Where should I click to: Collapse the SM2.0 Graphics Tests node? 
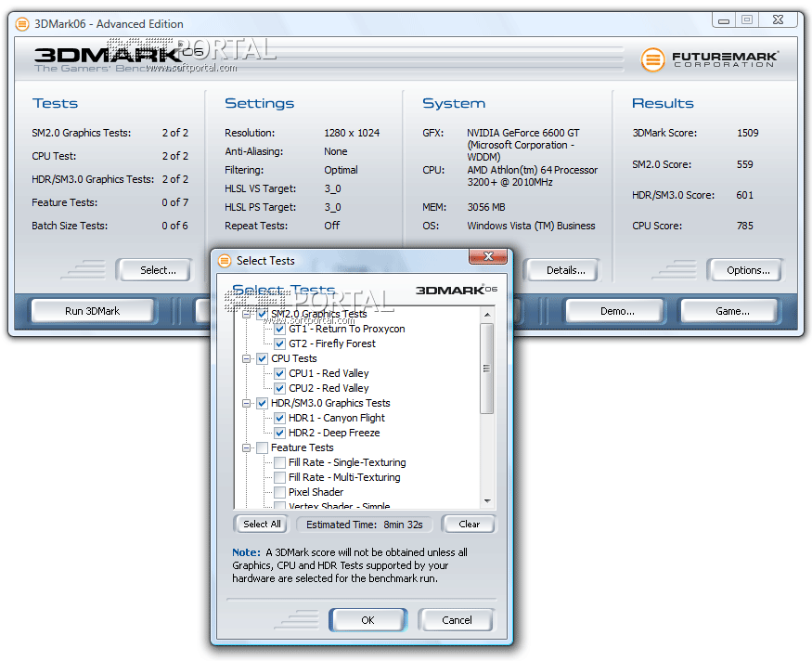(247, 314)
